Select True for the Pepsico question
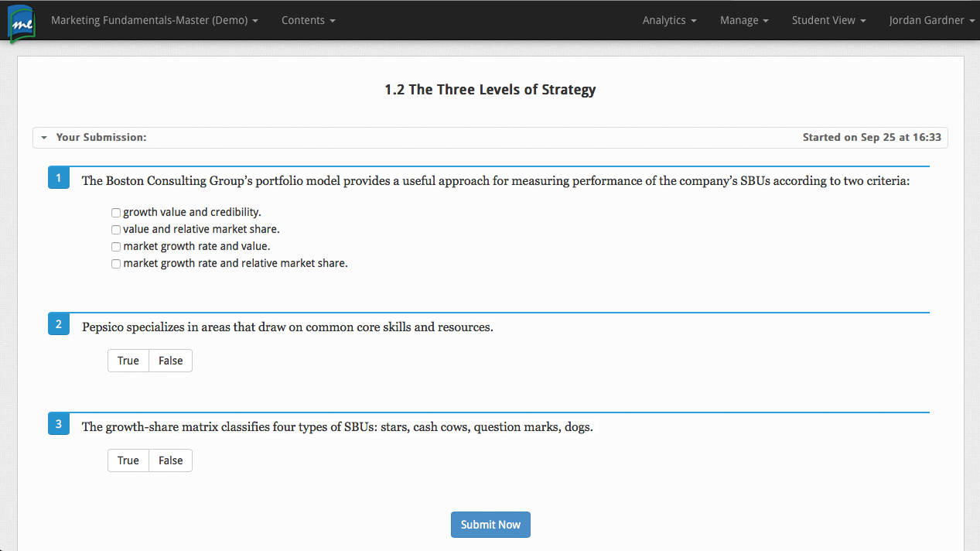 (x=128, y=360)
